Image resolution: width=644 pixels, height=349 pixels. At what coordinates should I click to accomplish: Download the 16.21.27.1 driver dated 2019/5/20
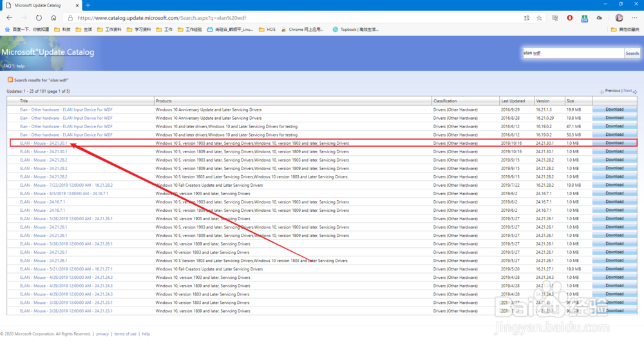coord(614,269)
